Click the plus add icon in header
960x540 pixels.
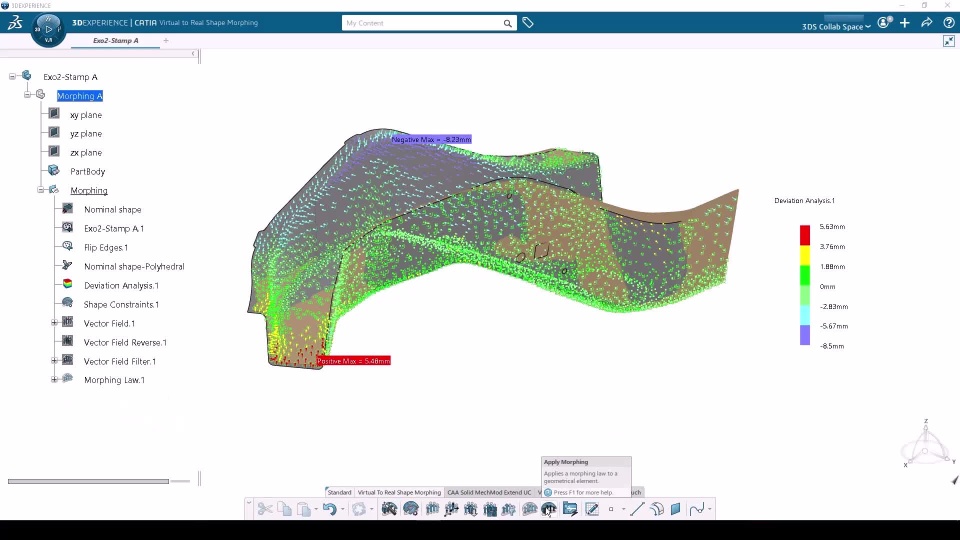(905, 23)
